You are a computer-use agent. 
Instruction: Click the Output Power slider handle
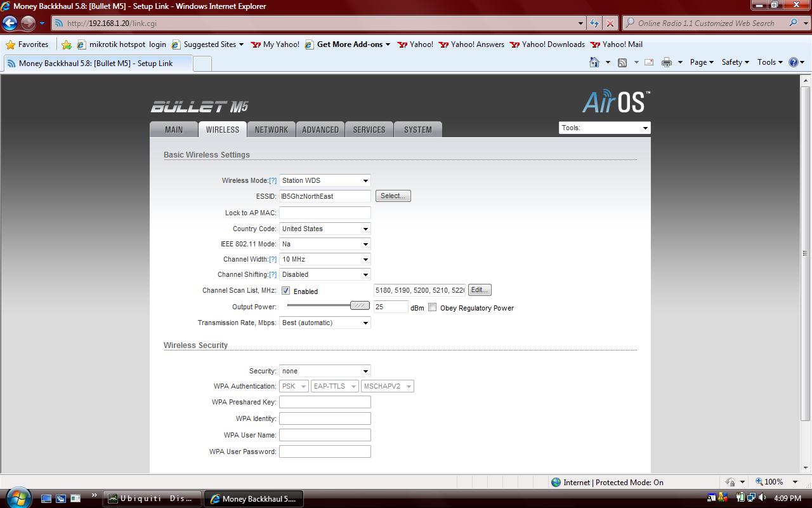(x=360, y=305)
